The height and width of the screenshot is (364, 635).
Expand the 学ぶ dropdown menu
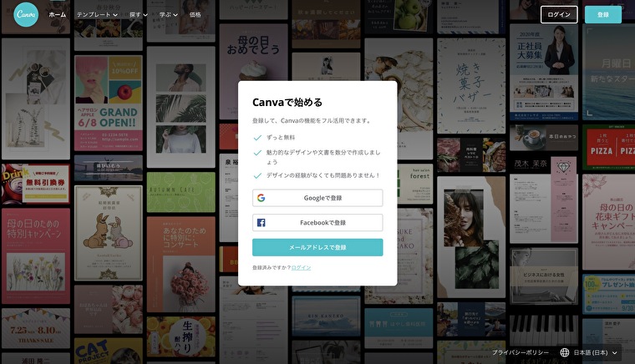[169, 14]
